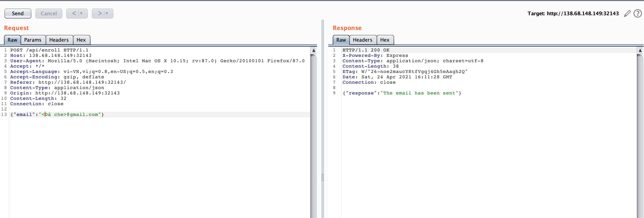Image resolution: width=644 pixels, height=218 pixels.
Task: Open the forward history dropdown arrow
Action: (107, 13)
